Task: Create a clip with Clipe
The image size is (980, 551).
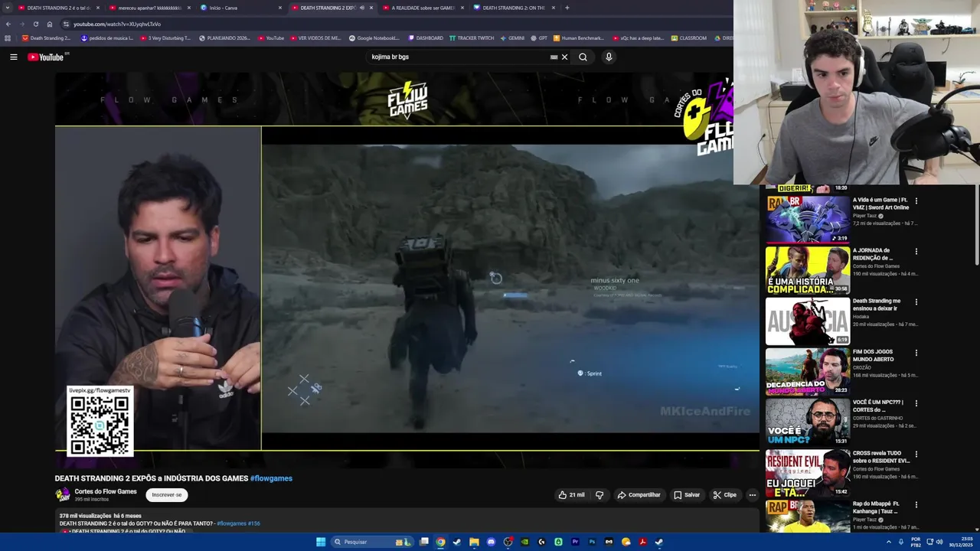Action: click(x=724, y=495)
